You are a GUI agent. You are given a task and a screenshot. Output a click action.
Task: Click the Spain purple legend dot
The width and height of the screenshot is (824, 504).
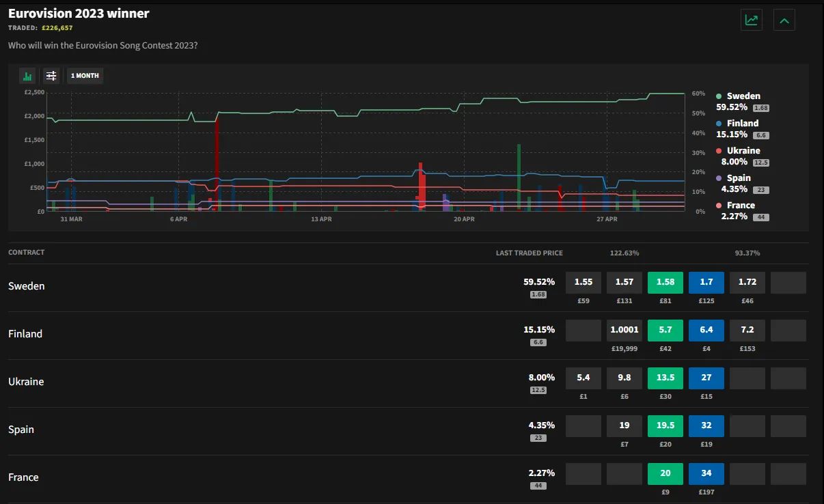coord(719,178)
